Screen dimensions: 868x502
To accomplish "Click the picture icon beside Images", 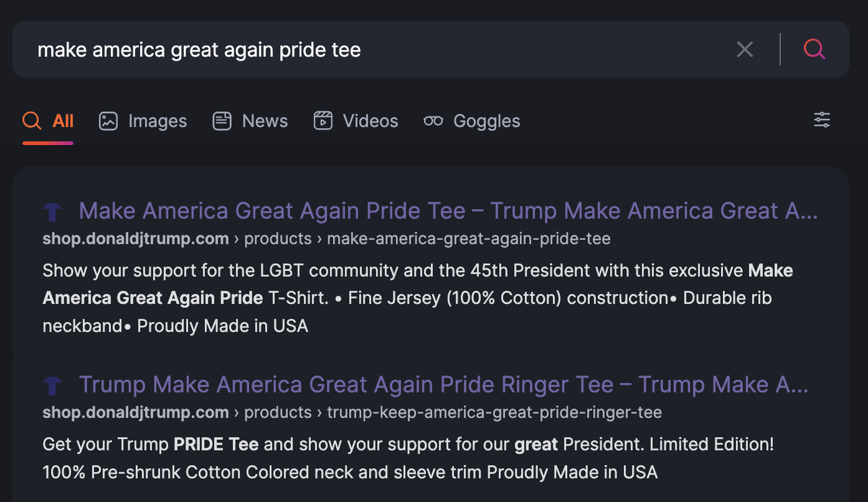I will click(108, 121).
